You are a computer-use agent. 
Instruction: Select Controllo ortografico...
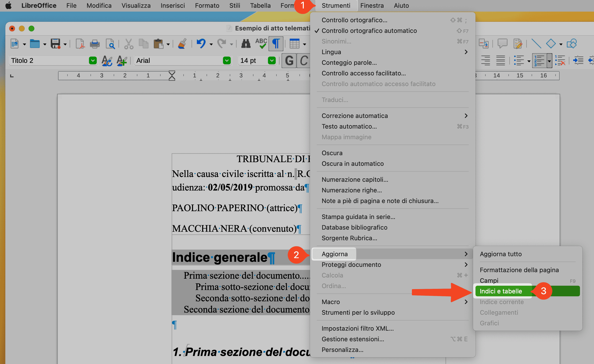click(392, 20)
